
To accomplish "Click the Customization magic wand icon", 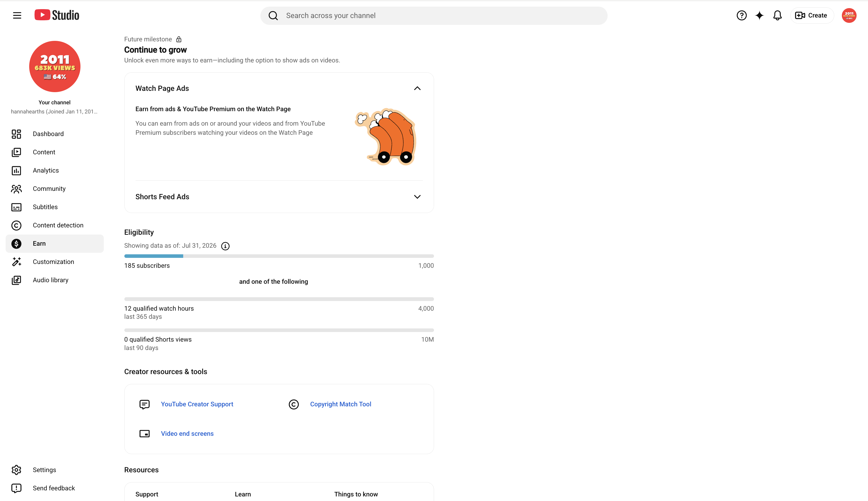I will click(16, 262).
